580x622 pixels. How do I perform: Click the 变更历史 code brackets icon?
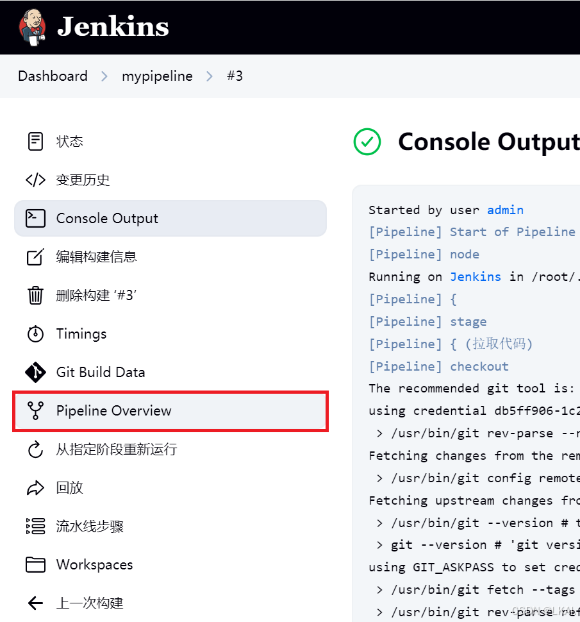coord(35,180)
